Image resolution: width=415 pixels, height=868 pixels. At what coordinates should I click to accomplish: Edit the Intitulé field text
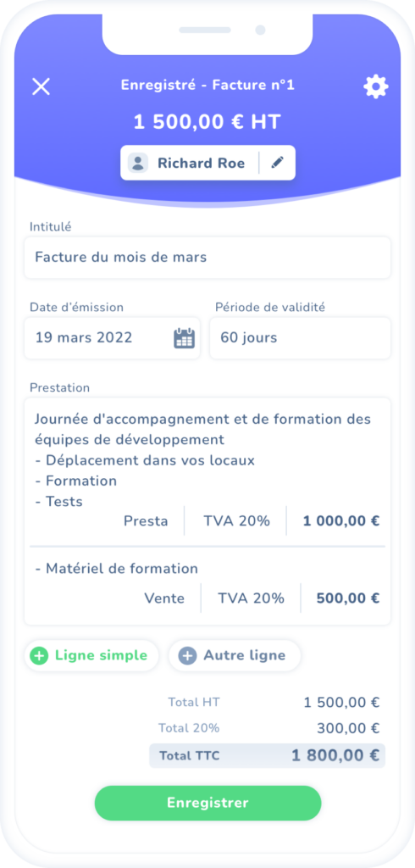(207, 258)
